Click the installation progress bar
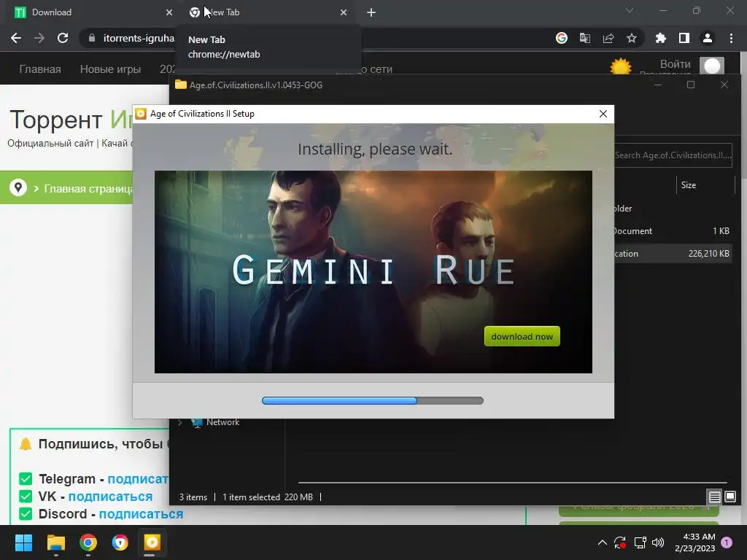The image size is (747, 560). coord(373,400)
